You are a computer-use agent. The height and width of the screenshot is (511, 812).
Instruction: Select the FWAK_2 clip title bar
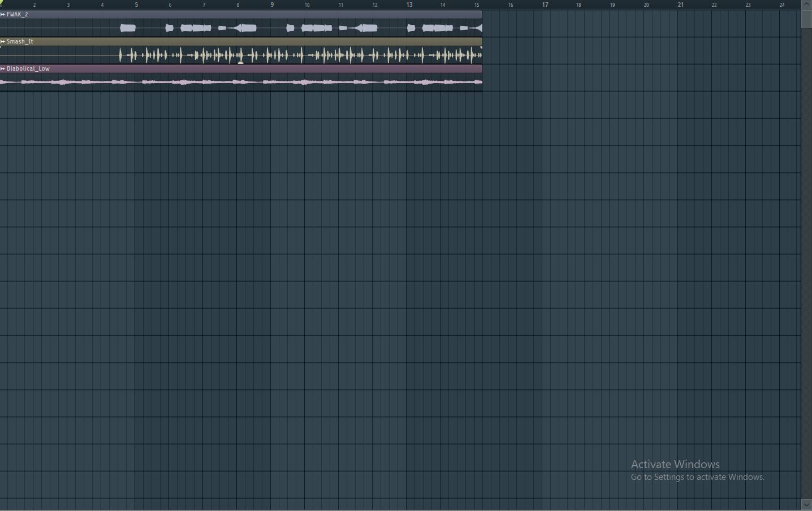241,14
